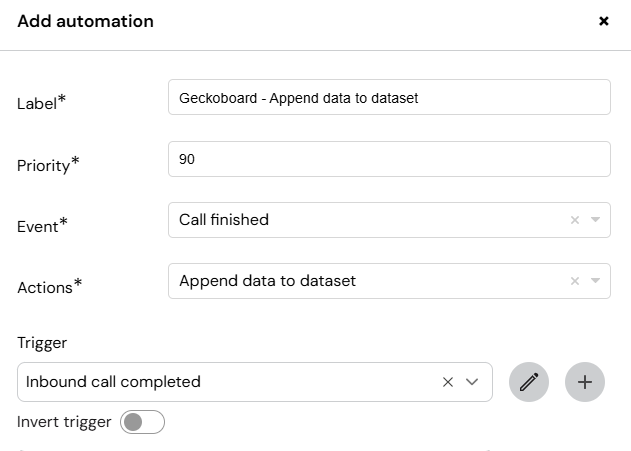
Task: Clear the Append data to dataset action
Action: coord(575,281)
